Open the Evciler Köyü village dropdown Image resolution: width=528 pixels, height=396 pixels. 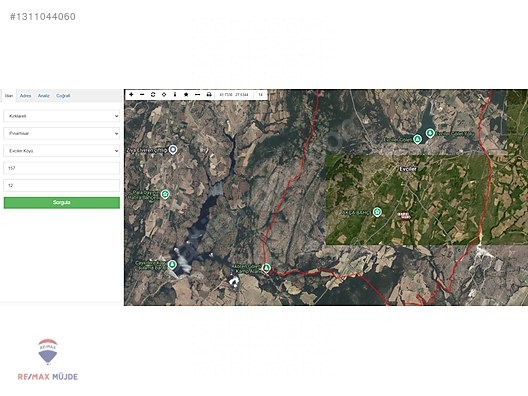coord(62,151)
